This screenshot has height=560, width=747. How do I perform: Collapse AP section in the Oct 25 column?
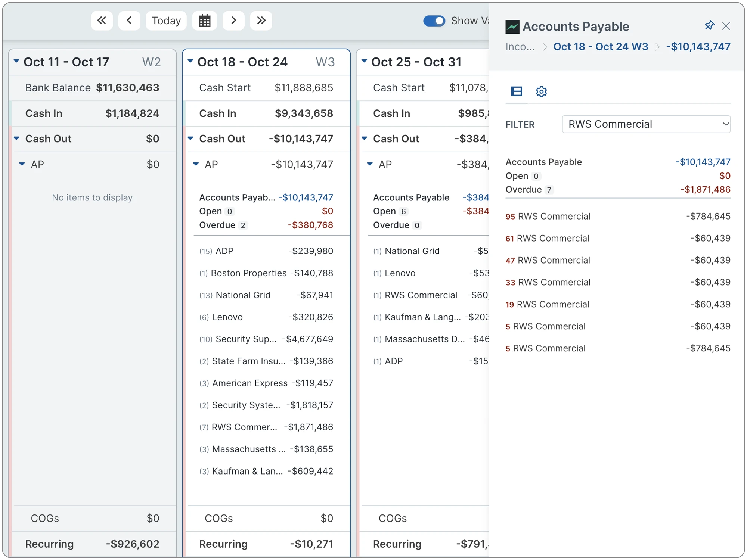point(370,164)
